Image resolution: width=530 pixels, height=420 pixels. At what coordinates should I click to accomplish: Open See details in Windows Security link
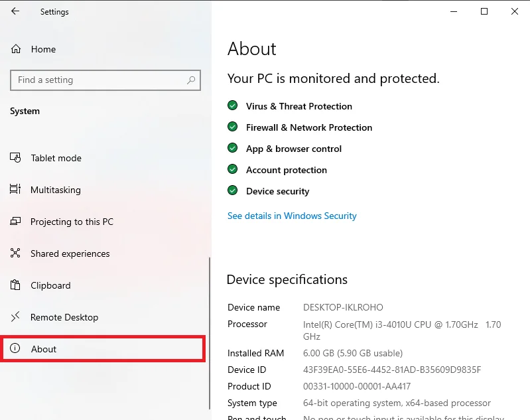click(x=292, y=216)
